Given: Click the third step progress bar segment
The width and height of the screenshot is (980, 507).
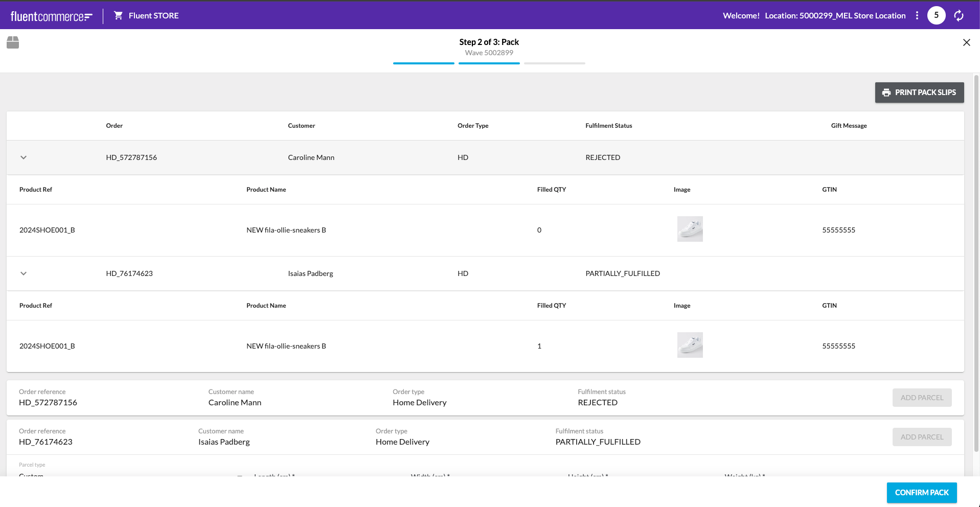Looking at the screenshot, I should pyautogui.click(x=554, y=63).
